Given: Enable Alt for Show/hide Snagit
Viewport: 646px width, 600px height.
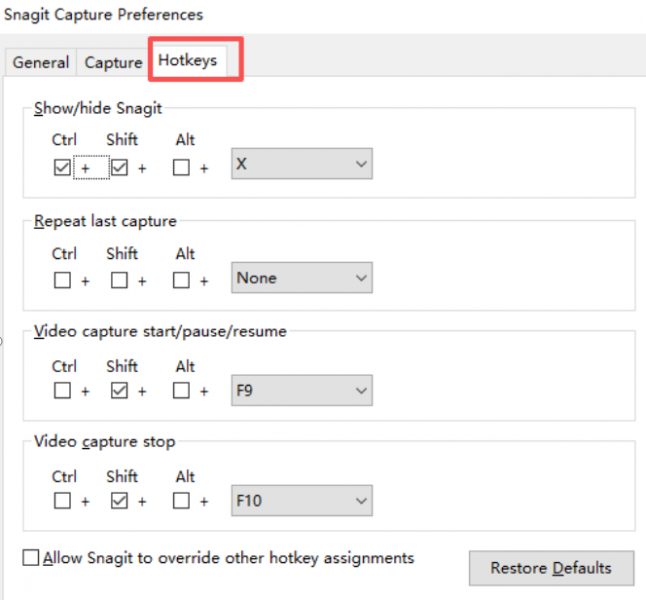Looking at the screenshot, I should (x=181, y=167).
